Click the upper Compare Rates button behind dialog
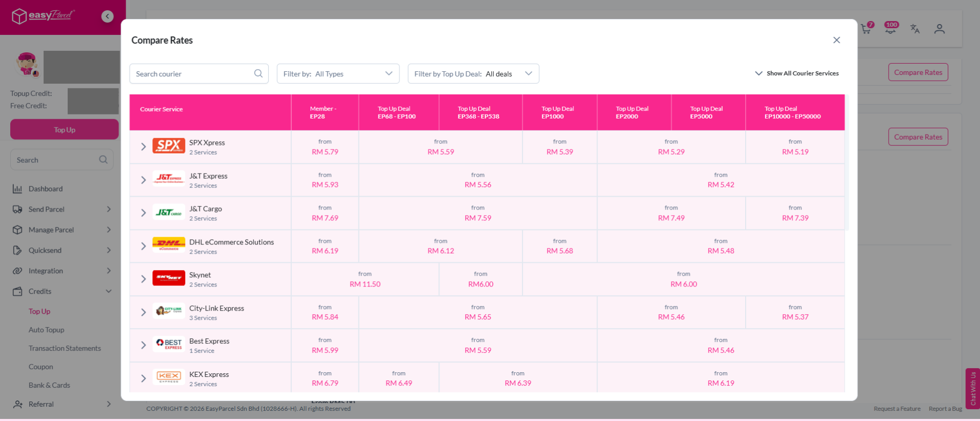This screenshot has width=980, height=421. click(918, 72)
